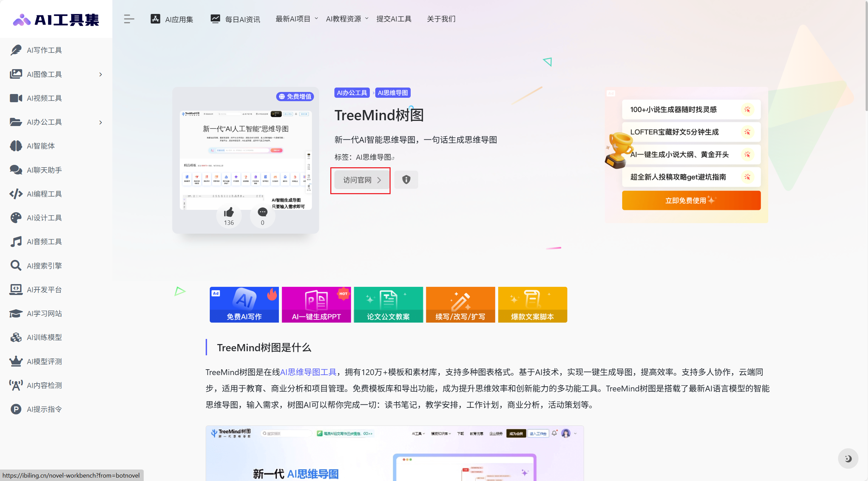Open 关于我们 menu item

441,19
